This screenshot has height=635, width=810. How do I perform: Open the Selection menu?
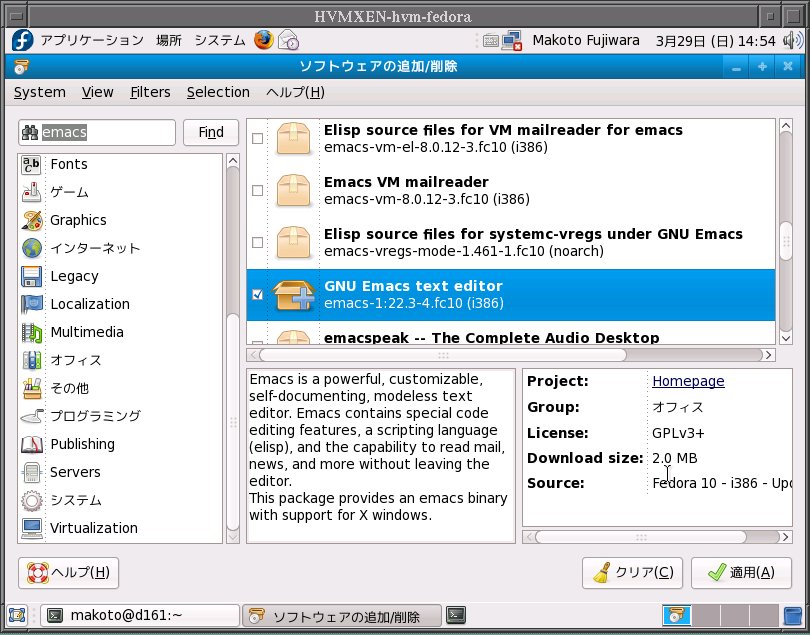coord(218,92)
